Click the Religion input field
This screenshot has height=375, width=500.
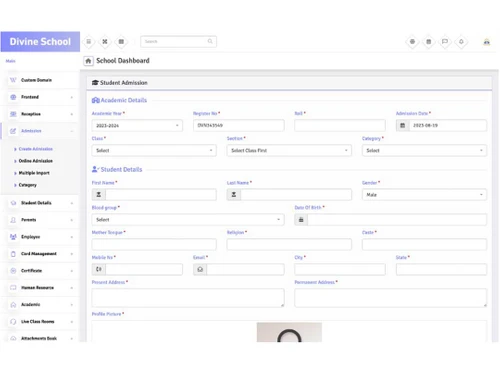pyautogui.click(x=289, y=244)
